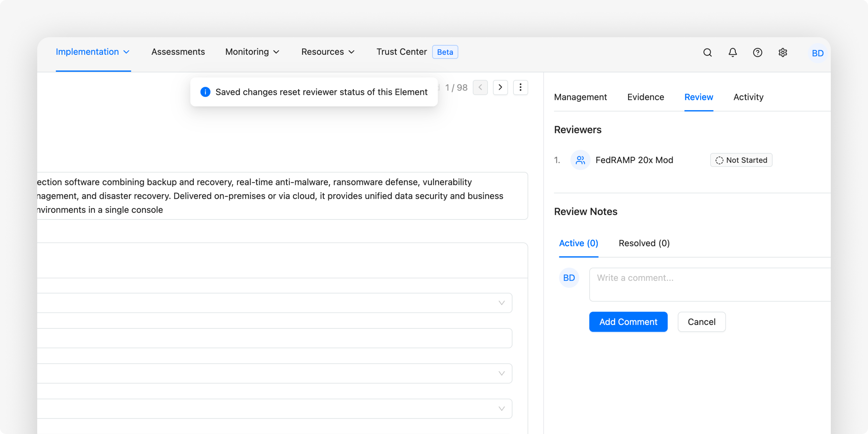Viewport: 868px width, 434px height.
Task: Open the Not Started reviewer status
Action: coord(741,160)
